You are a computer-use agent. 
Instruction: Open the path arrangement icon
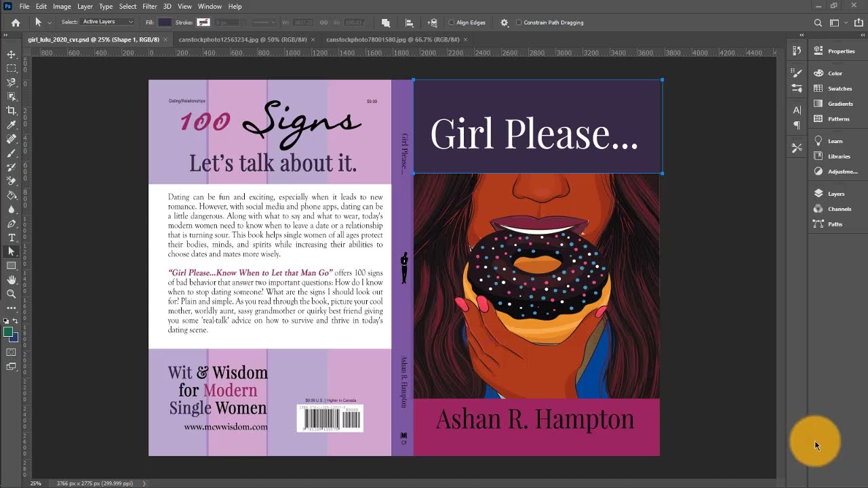point(432,22)
